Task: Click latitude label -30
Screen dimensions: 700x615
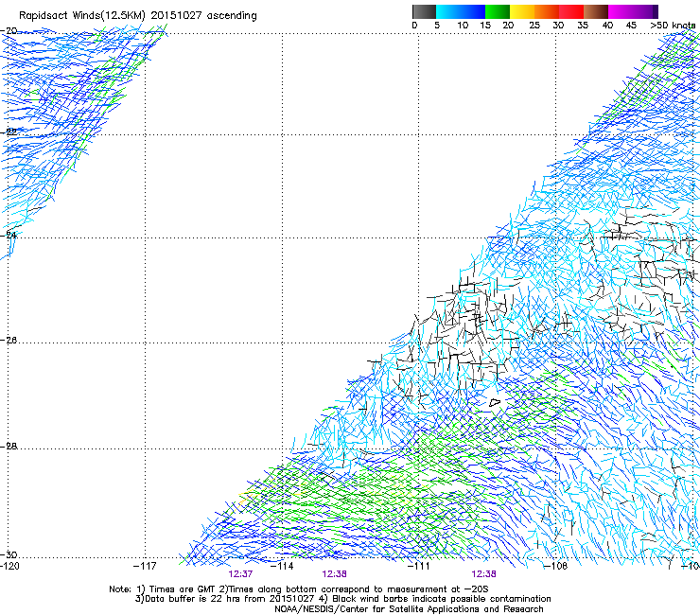Action: (x=9, y=554)
